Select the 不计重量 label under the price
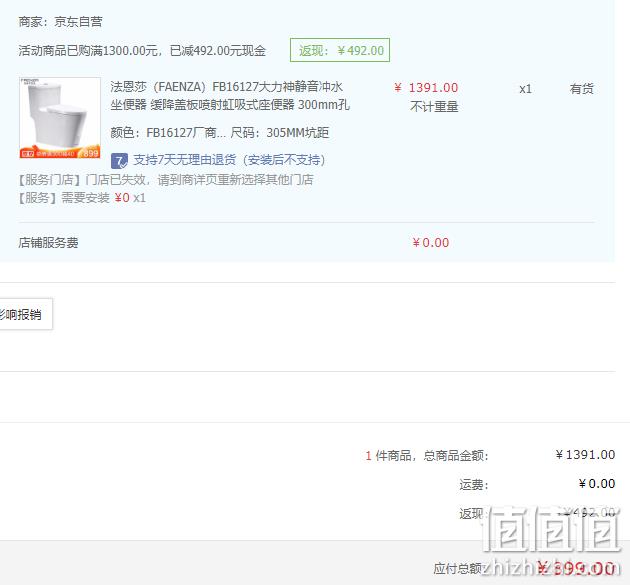The height and width of the screenshot is (585, 630). [434, 106]
